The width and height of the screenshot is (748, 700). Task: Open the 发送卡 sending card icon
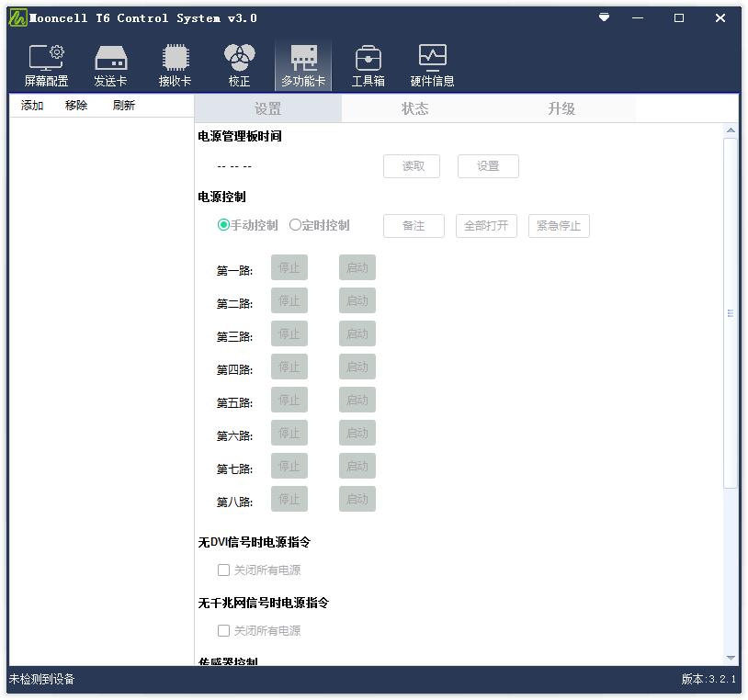click(110, 66)
